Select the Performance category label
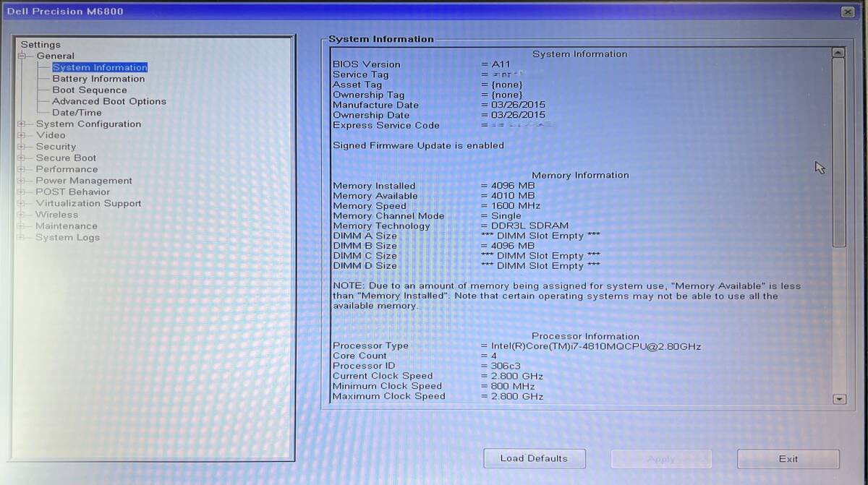The width and height of the screenshot is (868, 485). pos(67,169)
